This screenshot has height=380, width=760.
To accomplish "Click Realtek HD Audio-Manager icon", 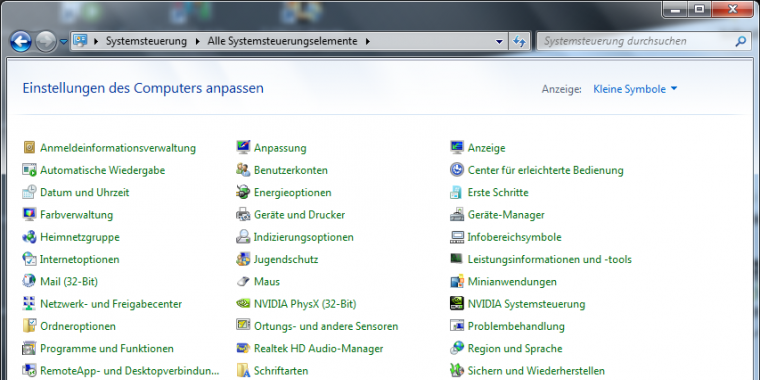I will 243,348.
